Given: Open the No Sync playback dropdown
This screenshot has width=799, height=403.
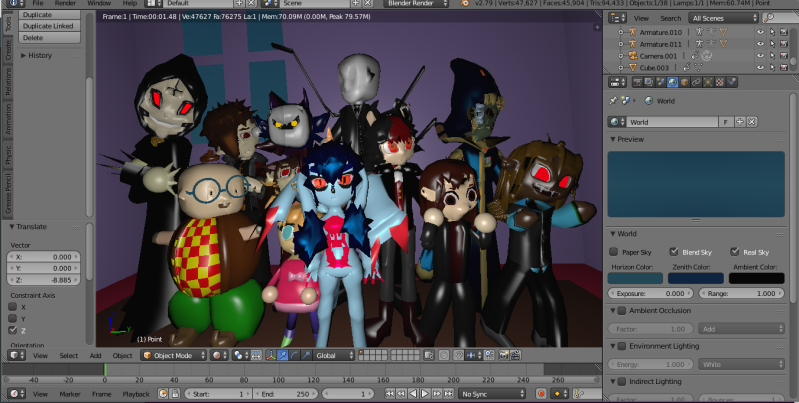Looking at the screenshot, I should tap(492, 394).
